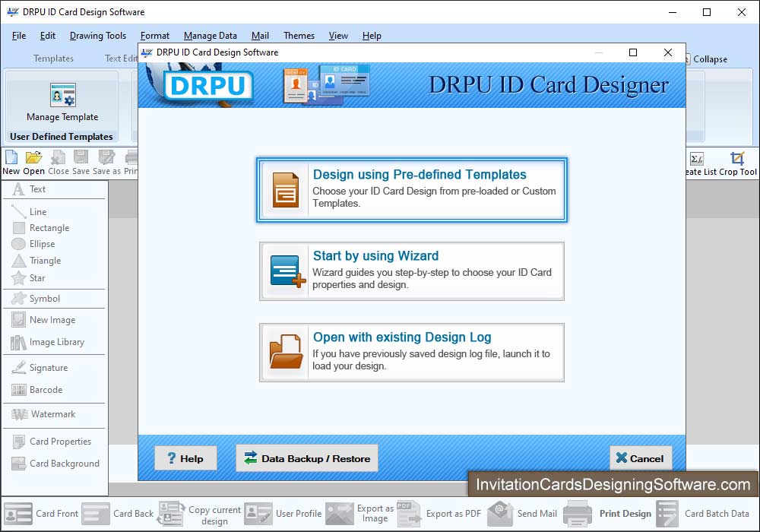Select the Triangle shape tool
760x532 pixels.
coord(36,261)
